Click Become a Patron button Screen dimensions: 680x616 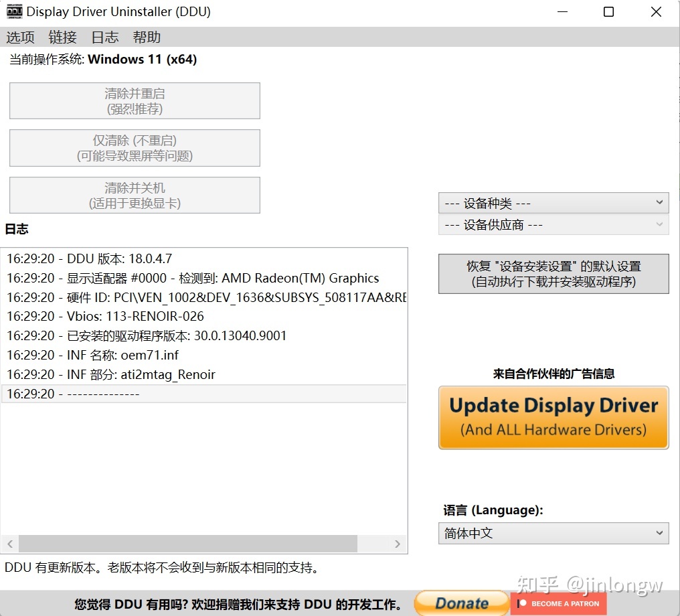pyautogui.click(x=559, y=603)
